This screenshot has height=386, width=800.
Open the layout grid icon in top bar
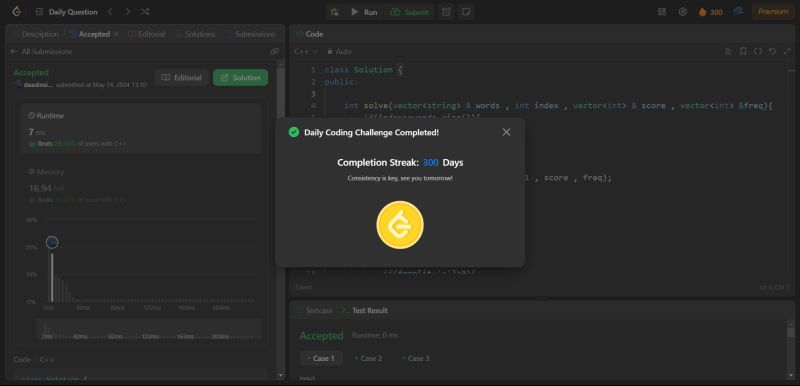point(662,12)
